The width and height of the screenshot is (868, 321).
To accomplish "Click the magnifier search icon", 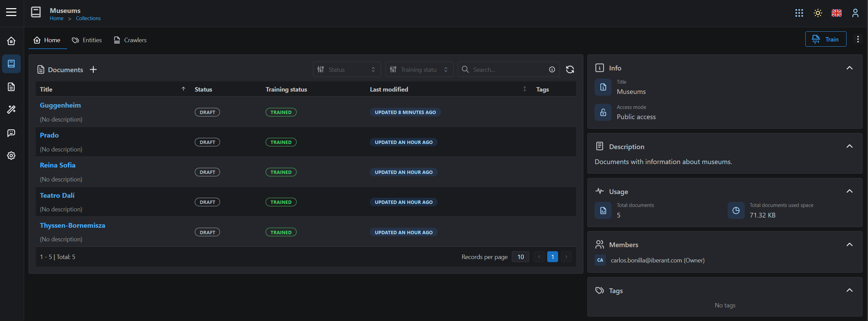I will pos(465,69).
